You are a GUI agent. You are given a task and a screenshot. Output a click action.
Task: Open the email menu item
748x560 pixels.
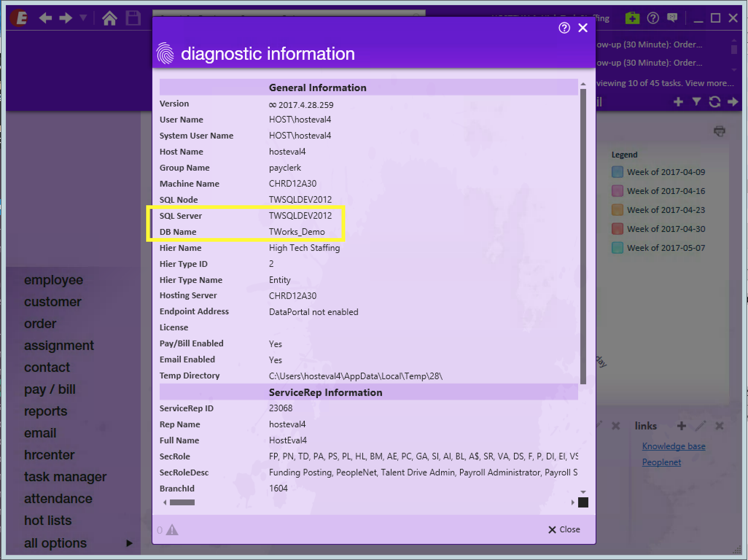tap(40, 433)
